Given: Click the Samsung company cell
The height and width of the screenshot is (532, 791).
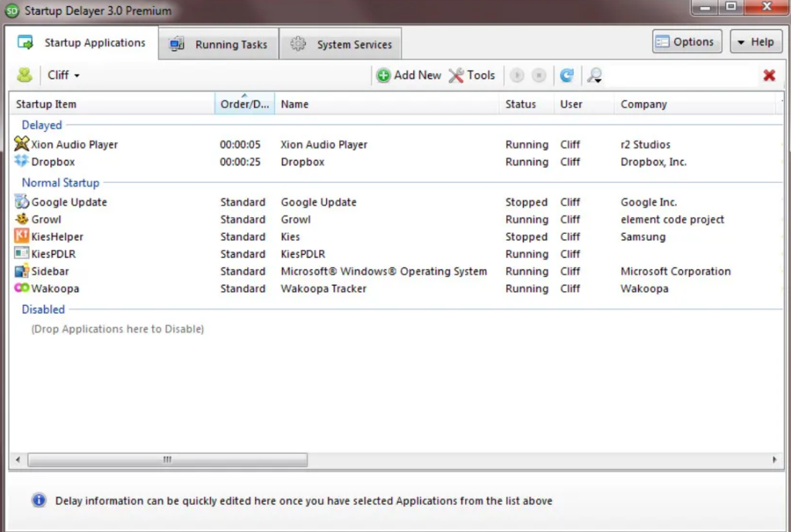Looking at the screenshot, I should click(643, 236).
